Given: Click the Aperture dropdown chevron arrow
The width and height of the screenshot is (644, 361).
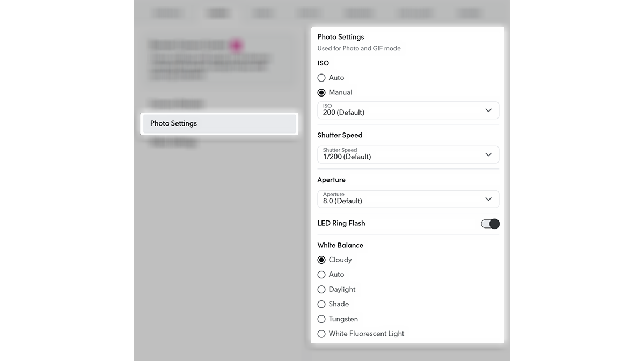Looking at the screenshot, I should click(488, 199).
